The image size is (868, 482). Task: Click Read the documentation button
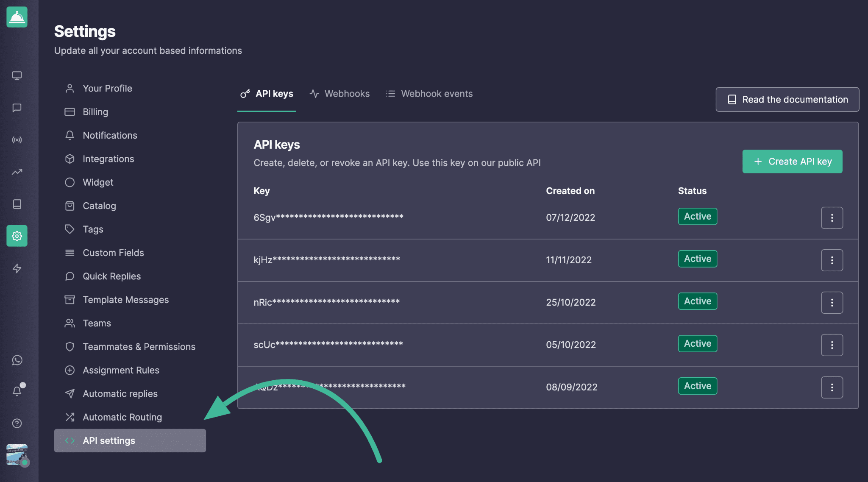(x=787, y=100)
